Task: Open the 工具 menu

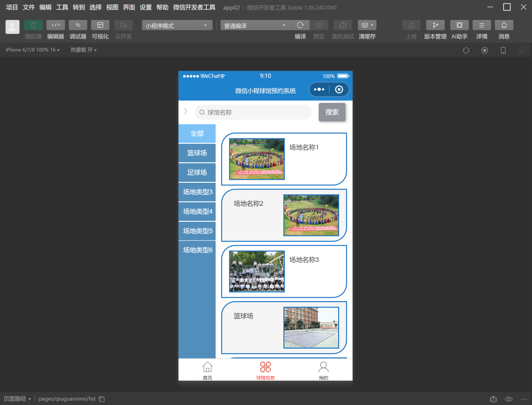Action: pos(62,7)
